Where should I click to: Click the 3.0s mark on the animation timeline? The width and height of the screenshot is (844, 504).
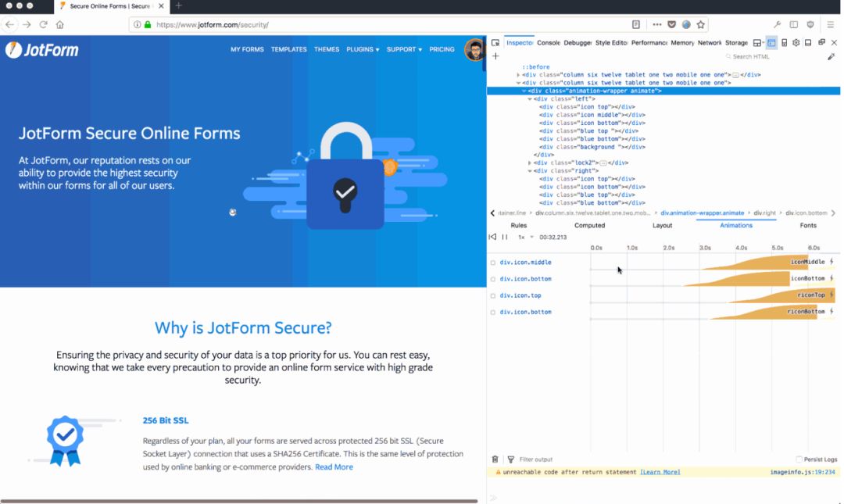pyautogui.click(x=705, y=248)
